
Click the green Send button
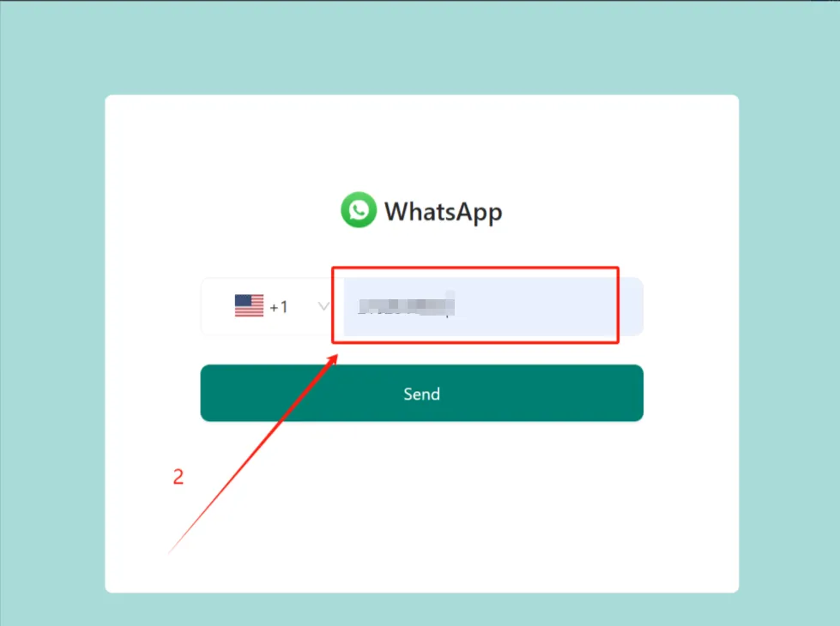tap(421, 393)
